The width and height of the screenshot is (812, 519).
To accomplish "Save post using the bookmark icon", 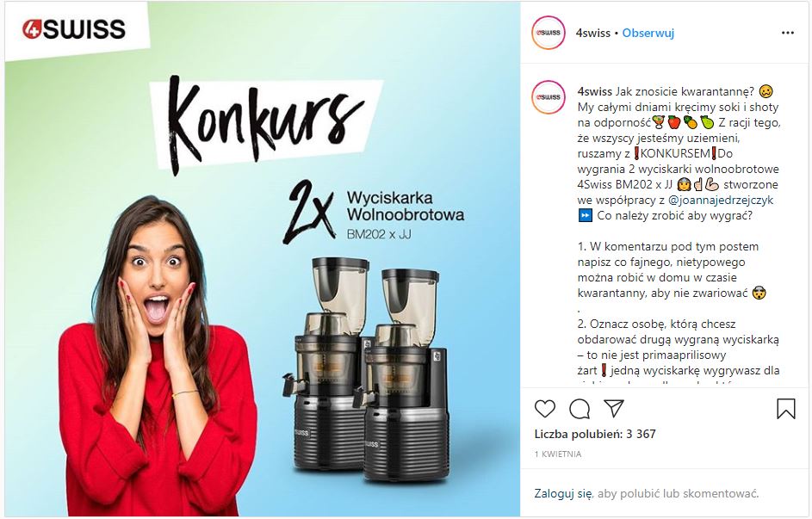I will click(x=785, y=408).
